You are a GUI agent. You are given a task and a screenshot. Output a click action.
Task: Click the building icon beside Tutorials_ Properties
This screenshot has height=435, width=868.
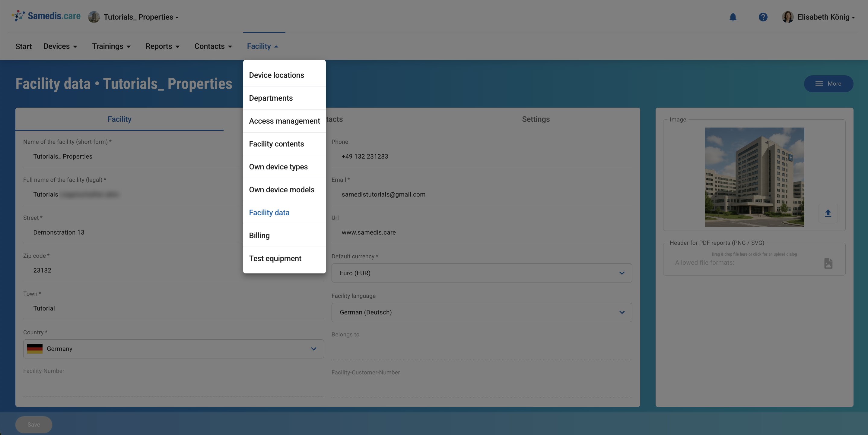94,17
